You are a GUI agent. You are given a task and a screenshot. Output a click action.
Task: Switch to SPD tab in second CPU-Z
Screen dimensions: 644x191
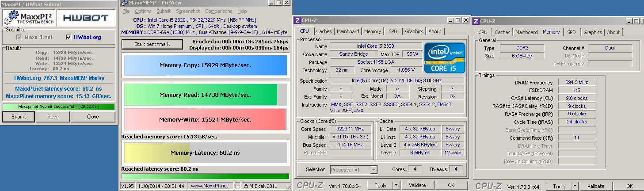pyautogui.click(x=572, y=32)
